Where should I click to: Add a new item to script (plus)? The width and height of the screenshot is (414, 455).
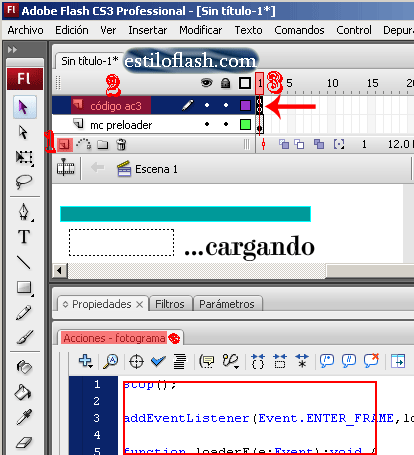[85, 361]
